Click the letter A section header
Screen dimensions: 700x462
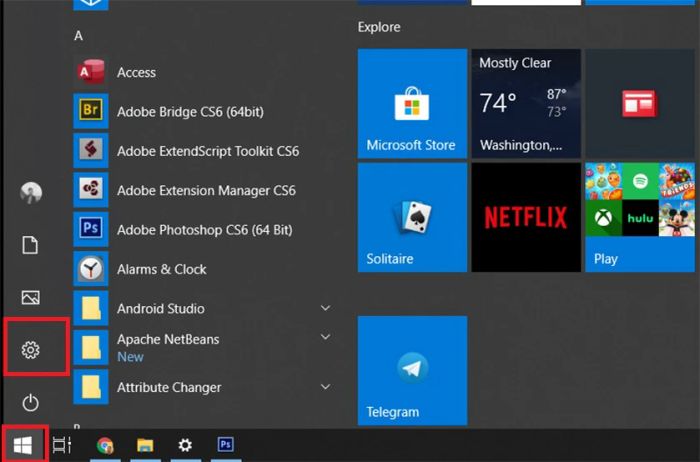pyautogui.click(x=79, y=36)
